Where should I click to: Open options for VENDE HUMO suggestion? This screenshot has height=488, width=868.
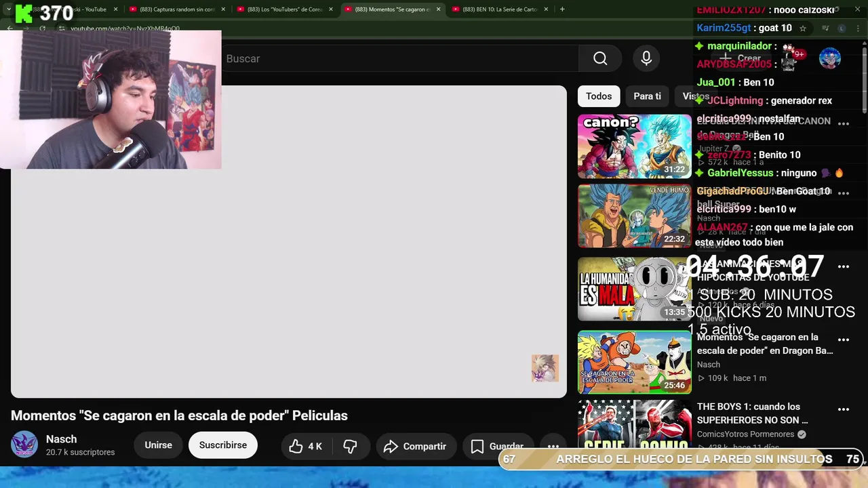click(x=844, y=192)
